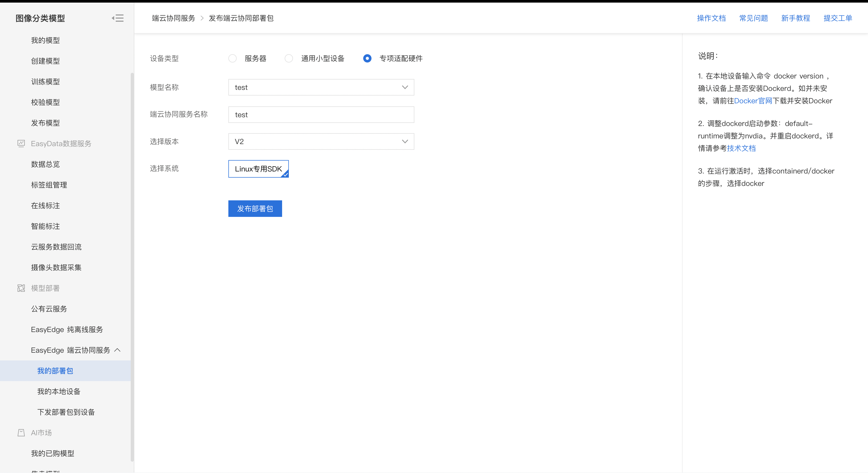
Task: Go to 创建模型 menu item
Action: (x=45, y=61)
